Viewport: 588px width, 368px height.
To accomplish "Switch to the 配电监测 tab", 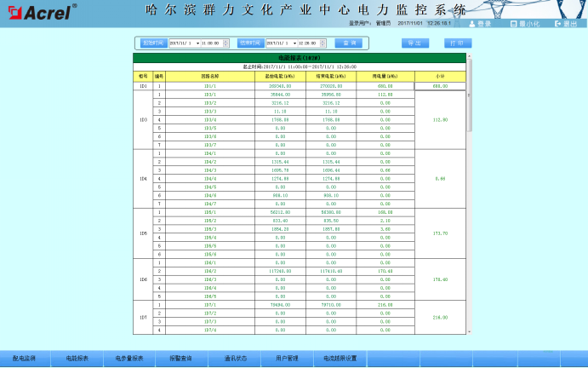I will point(26,359).
